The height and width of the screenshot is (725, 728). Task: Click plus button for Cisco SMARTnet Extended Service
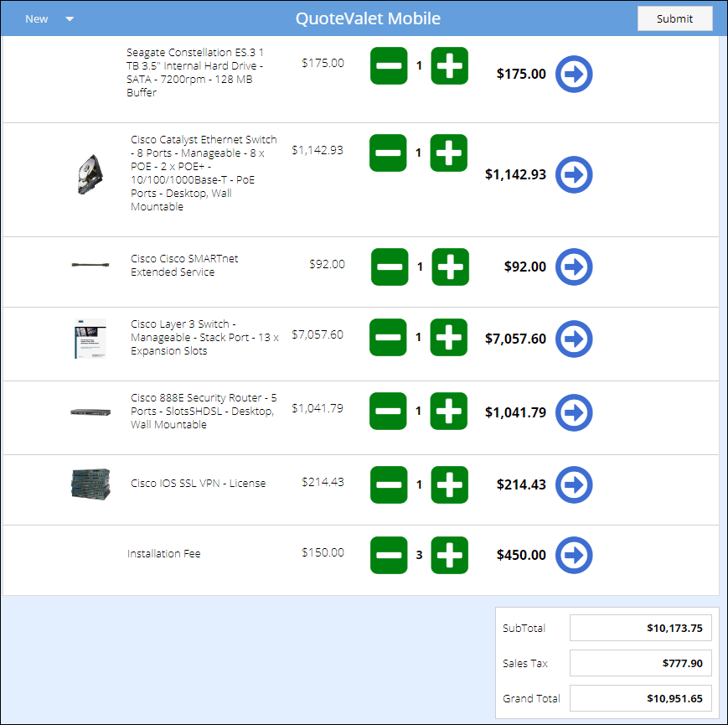pyautogui.click(x=450, y=267)
